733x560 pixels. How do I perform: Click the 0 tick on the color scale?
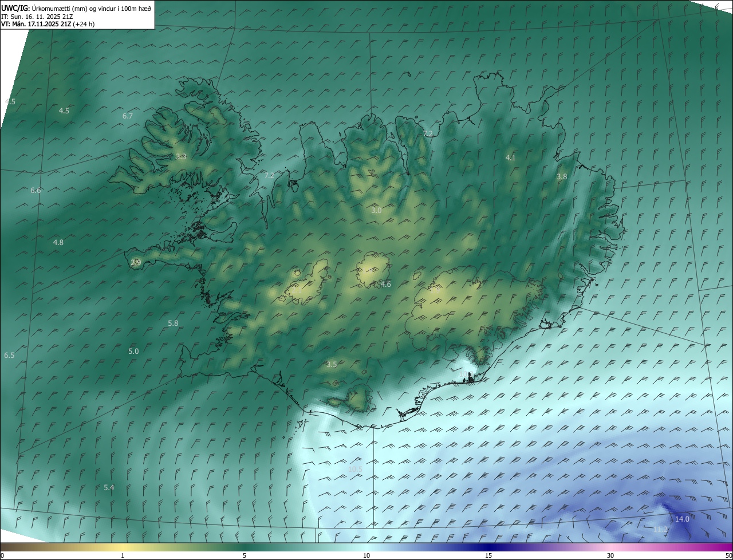click(2, 555)
